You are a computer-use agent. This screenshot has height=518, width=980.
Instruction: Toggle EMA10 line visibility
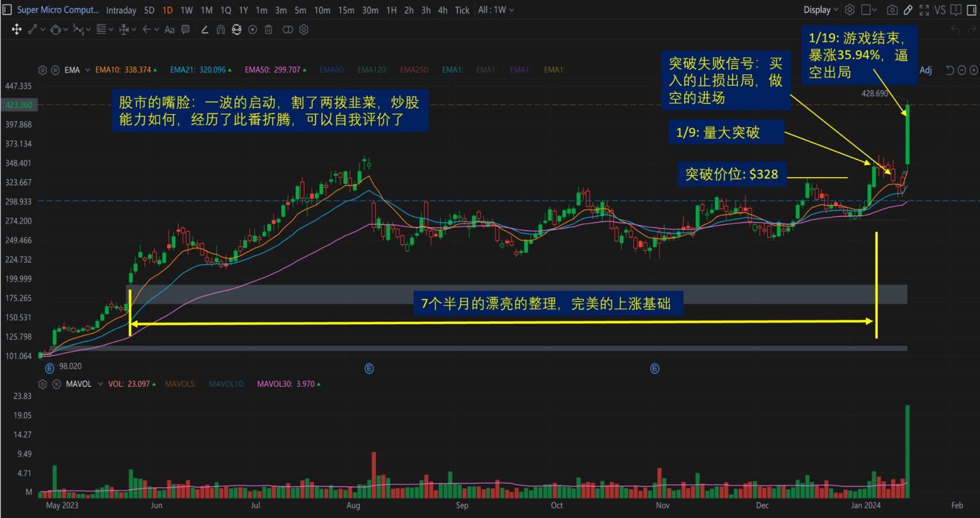point(126,70)
